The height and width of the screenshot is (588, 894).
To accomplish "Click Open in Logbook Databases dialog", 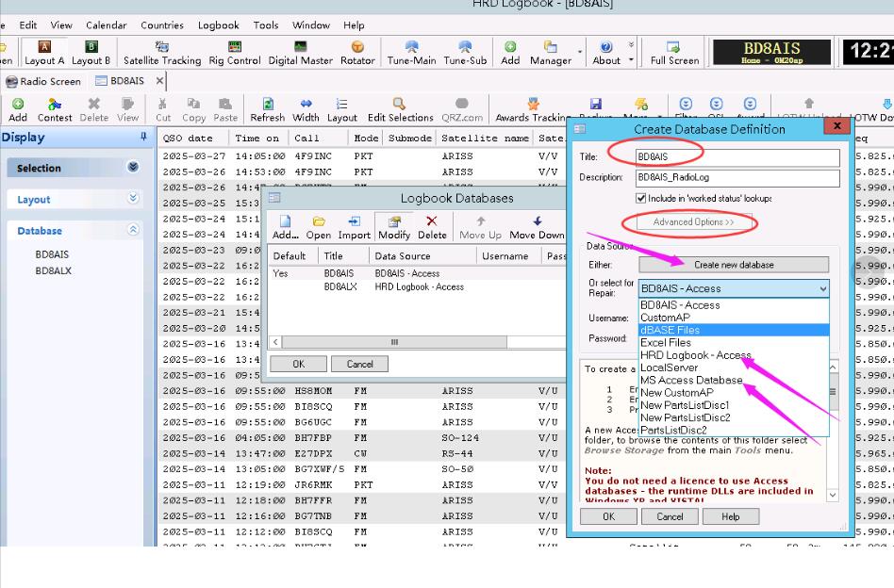I will (x=318, y=227).
